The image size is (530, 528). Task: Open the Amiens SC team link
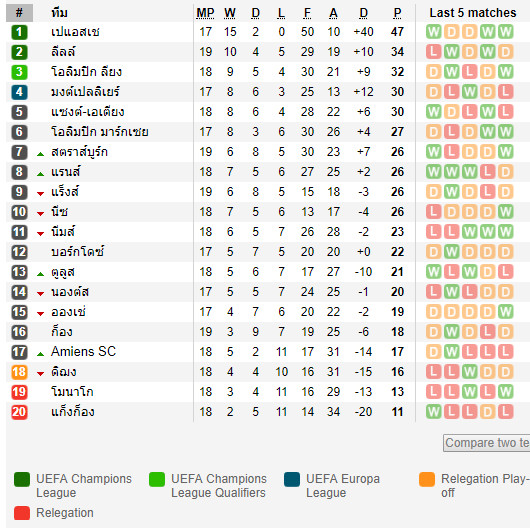pyautogui.click(x=83, y=352)
